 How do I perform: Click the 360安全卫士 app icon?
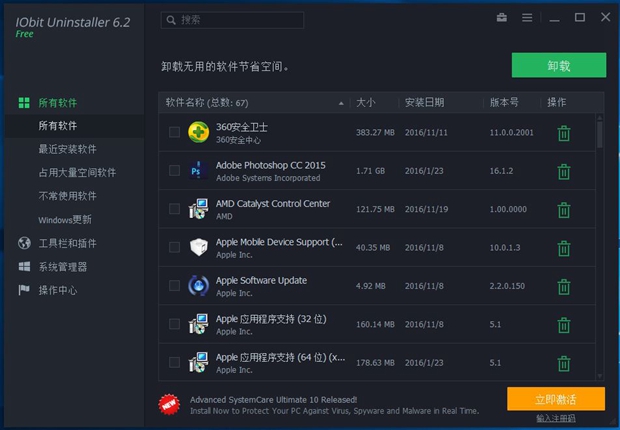click(198, 132)
